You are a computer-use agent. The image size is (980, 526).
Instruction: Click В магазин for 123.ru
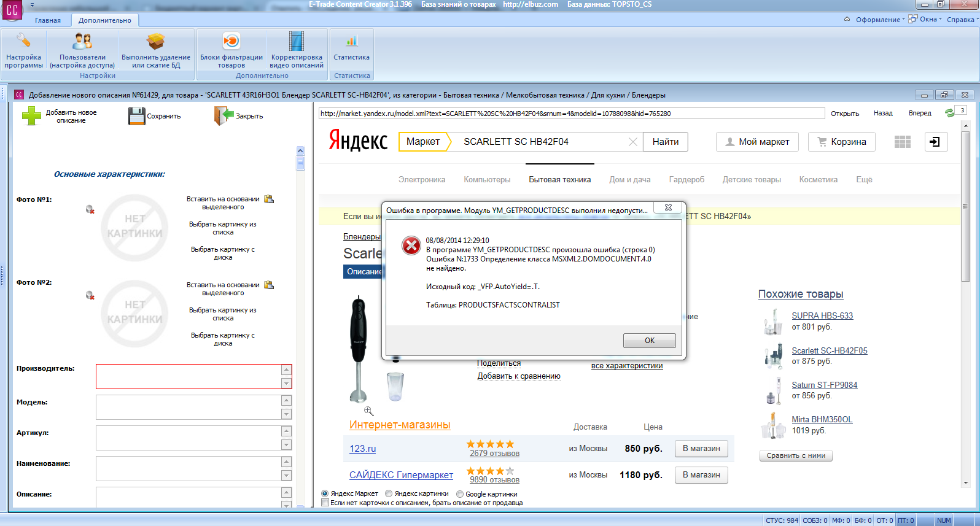pyautogui.click(x=701, y=449)
